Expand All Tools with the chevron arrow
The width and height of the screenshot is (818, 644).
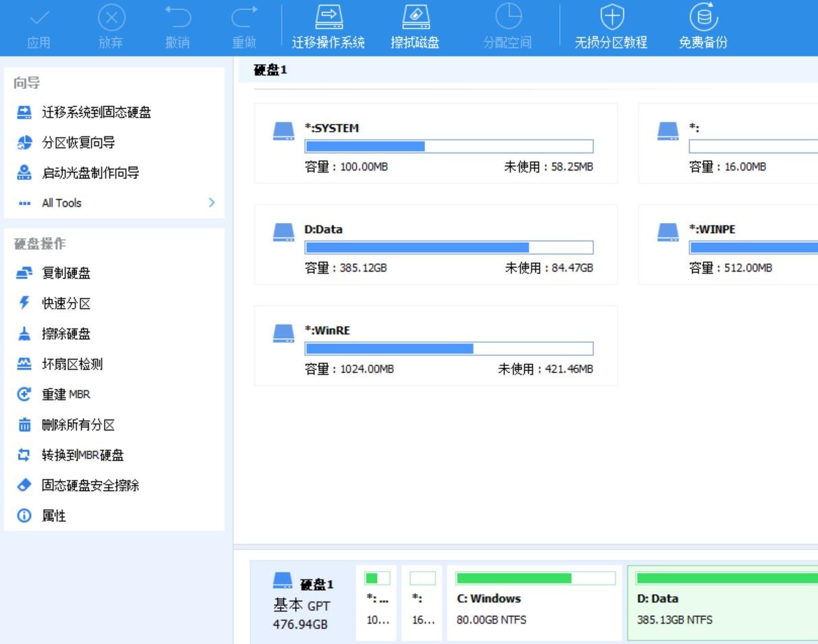click(x=212, y=203)
